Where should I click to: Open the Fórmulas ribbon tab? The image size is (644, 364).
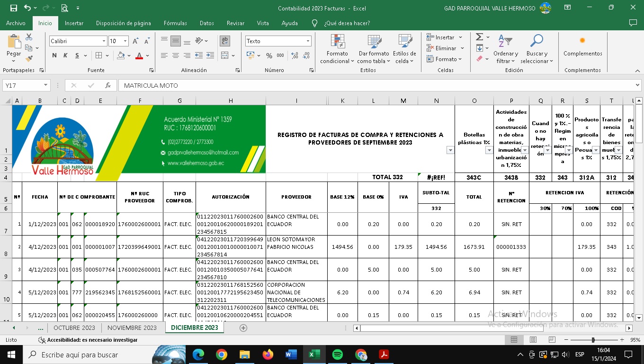click(x=175, y=23)
